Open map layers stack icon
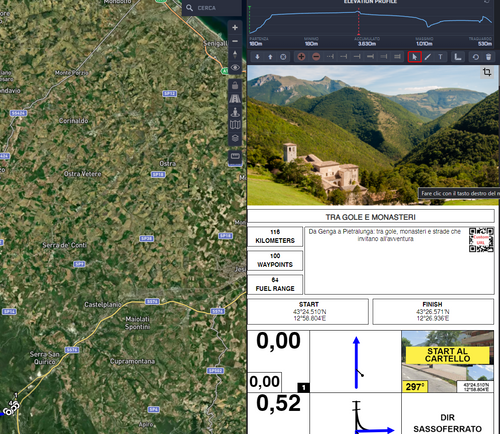The height and width of the screenshot is (434, 500). pos(235,138)
